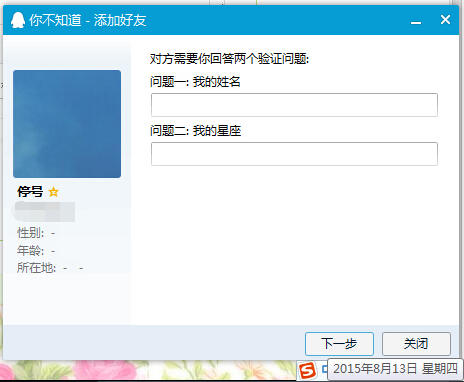Screen dimensions: 464x382
Task: Open the Sogou input method icon
Action: point(307,371)
